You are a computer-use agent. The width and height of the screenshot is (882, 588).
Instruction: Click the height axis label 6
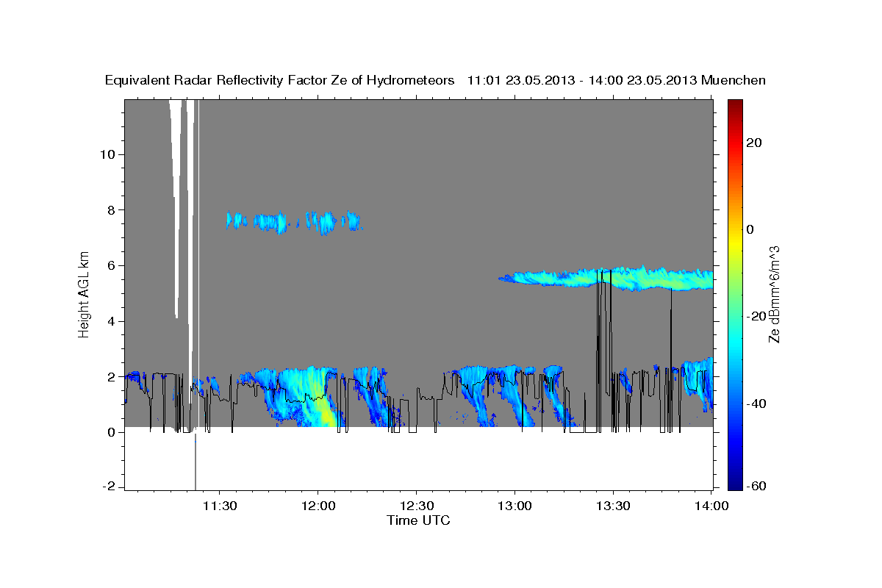click(111, 265)
